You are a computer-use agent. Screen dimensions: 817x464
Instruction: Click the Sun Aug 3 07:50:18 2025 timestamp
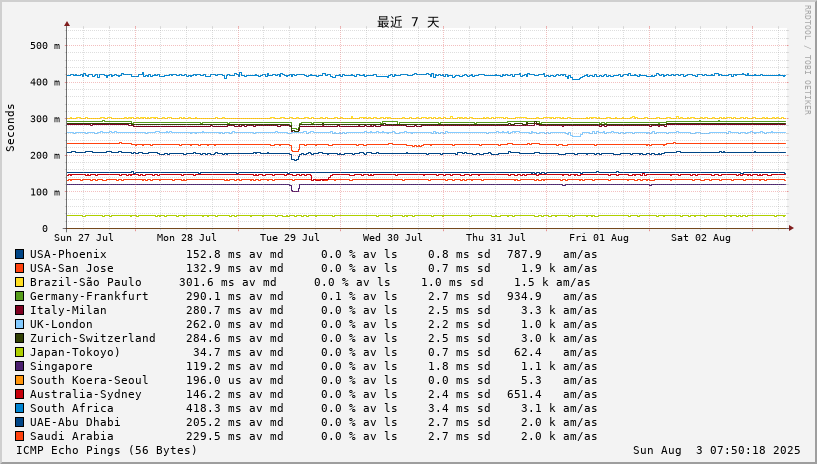(x=716, y=450)
